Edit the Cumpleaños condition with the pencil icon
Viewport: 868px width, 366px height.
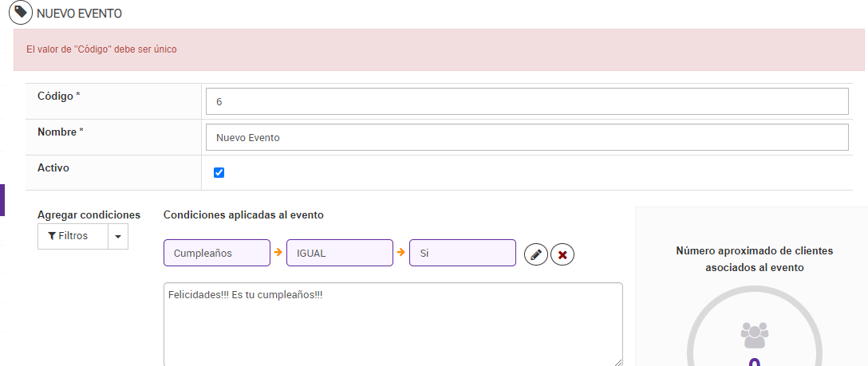pyautogui.click(x=536, y=254)
